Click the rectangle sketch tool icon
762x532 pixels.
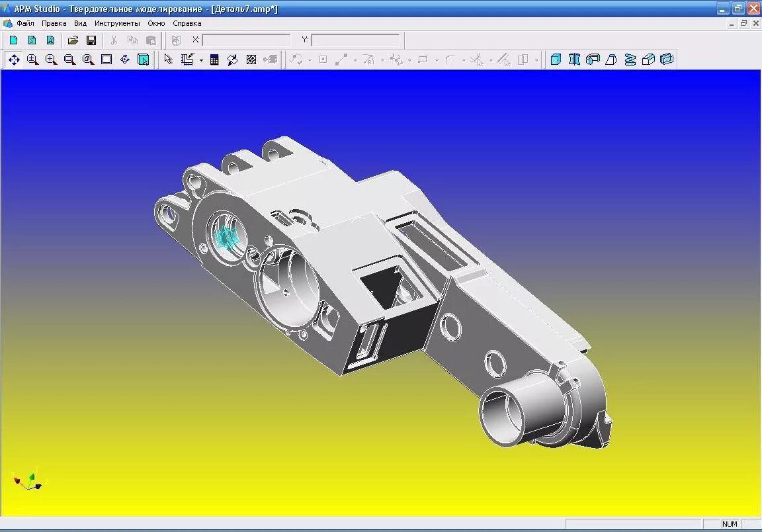(x=423, y=60)
